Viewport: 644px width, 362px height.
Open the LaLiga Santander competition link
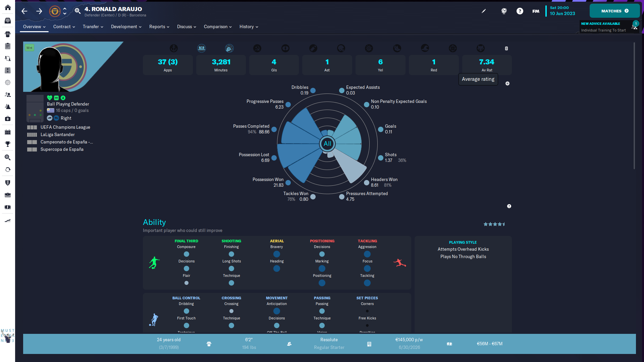[x=58, y=135]
